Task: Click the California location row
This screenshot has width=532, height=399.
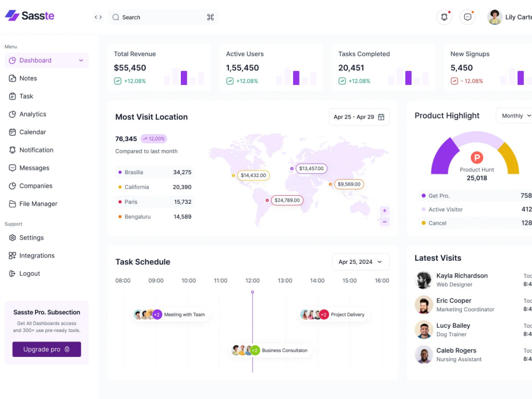Action: [x=155, y=187]
